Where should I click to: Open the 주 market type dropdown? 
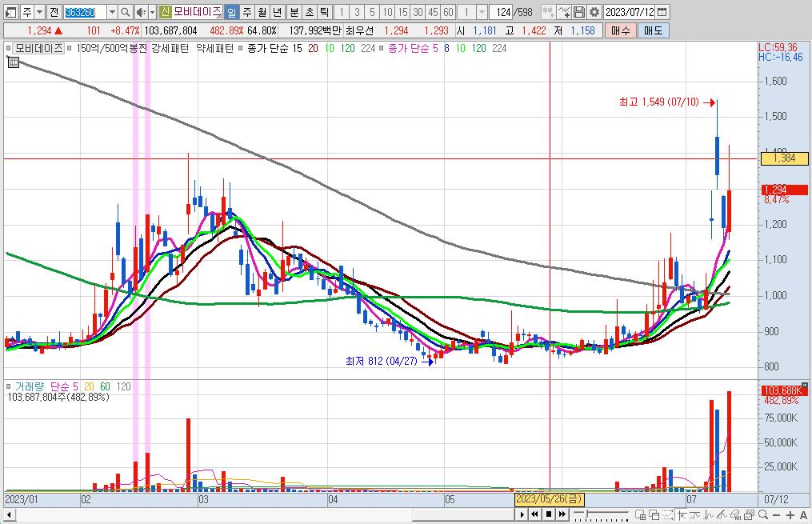click(40, 12)
